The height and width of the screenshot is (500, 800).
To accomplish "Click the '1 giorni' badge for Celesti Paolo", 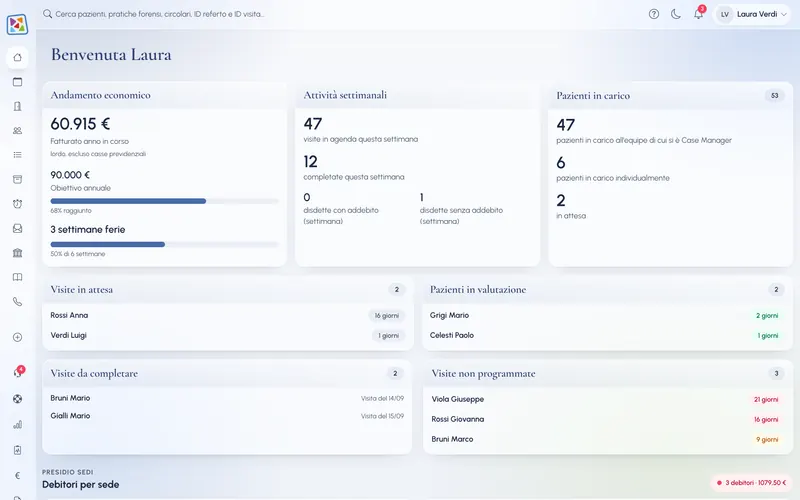I will 767,335.
